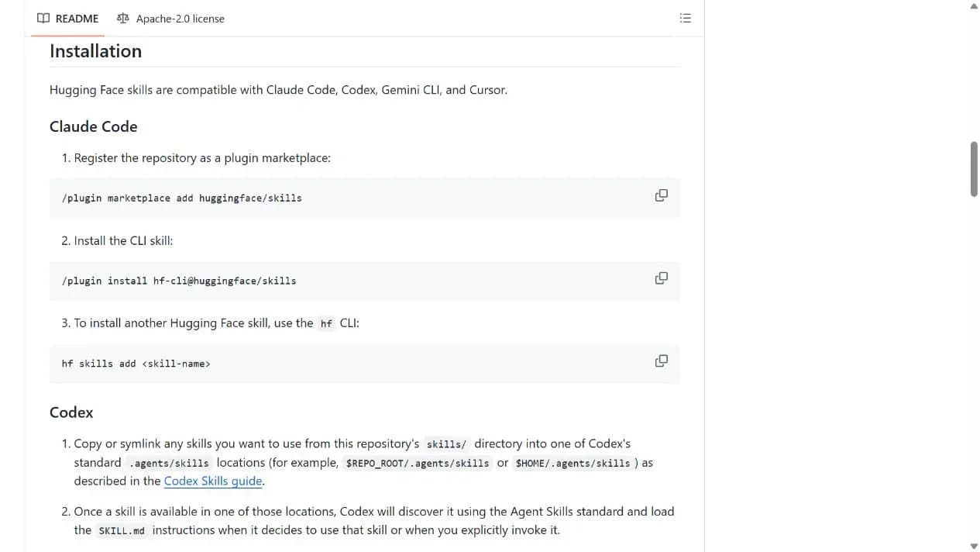Click the Installation heading
The height and width of the screenshot is (552, 980).
pos(95,51)
